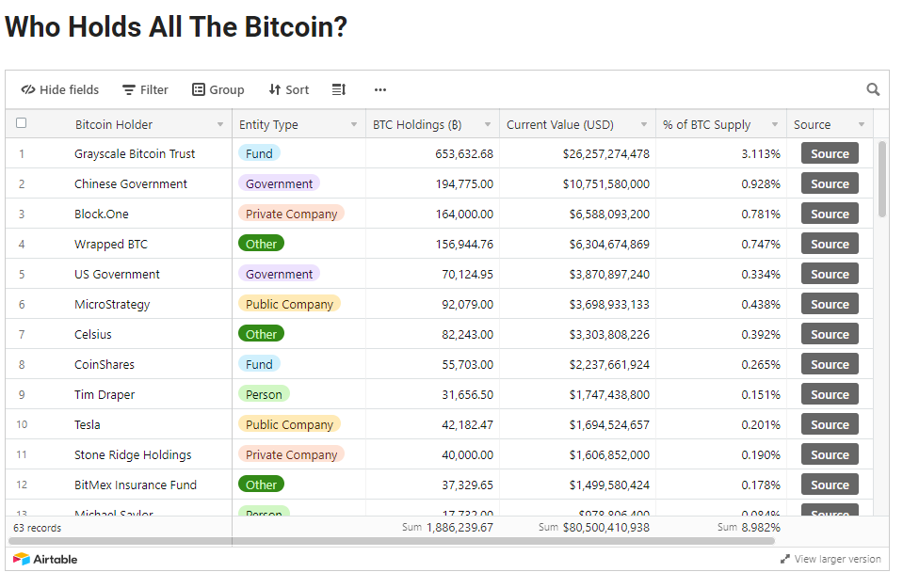919x588 pixels.
Task: Click the horizontal scrollbar at table bottom
Action: coord(392,541)
